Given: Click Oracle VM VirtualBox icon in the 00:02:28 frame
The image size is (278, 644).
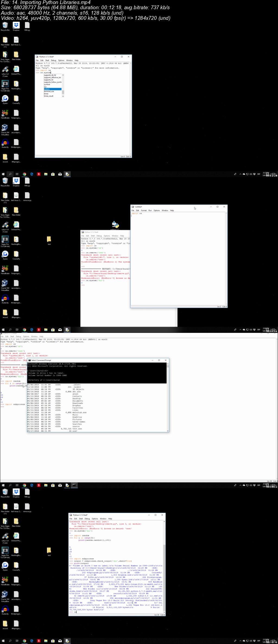Looking at the screenshot, I should tap(5, 130).
